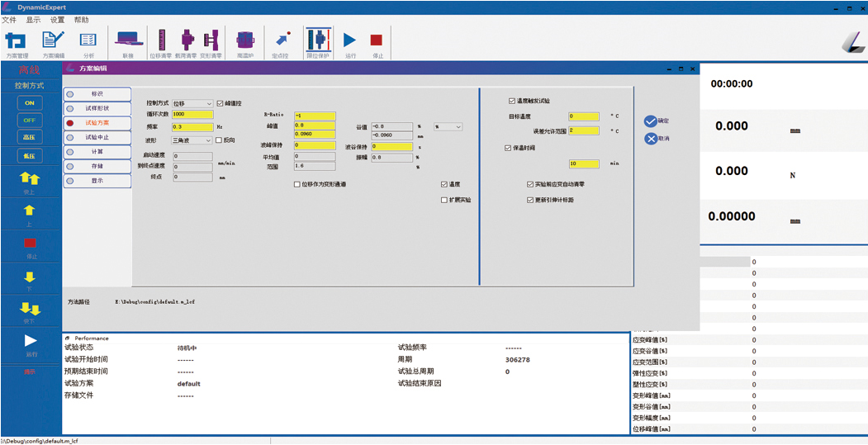The width and height of the screenshot is (868, 445).
Task: Open 方案管理 scheme management tool
Action: pos(17,42)
